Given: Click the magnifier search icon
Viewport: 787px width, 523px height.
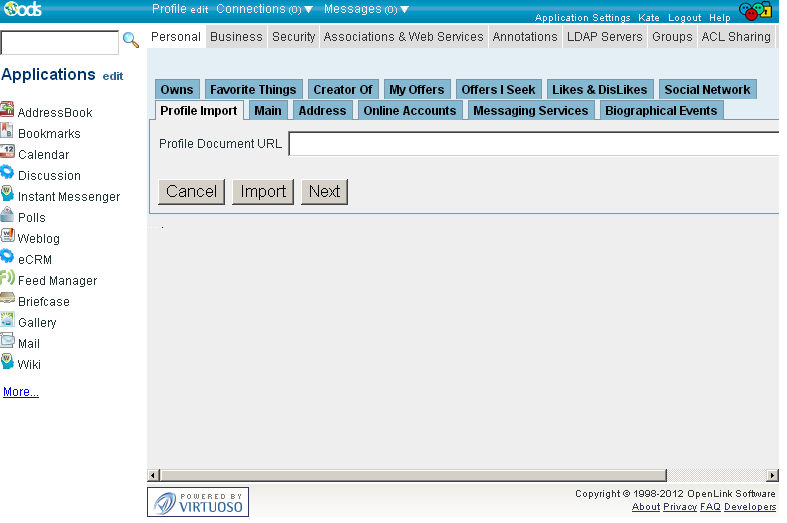Looking at the screenshot, I should click(131, 41).
